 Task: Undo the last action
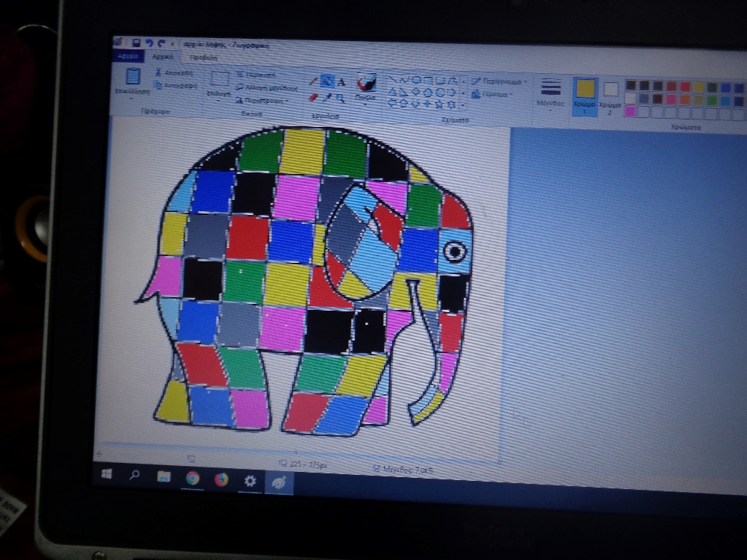149,43
